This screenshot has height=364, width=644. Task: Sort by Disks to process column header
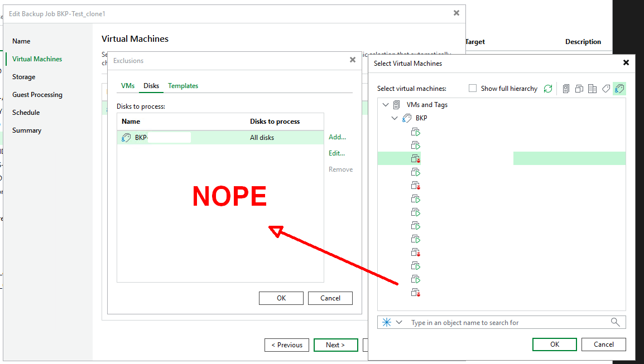(275, 122)
